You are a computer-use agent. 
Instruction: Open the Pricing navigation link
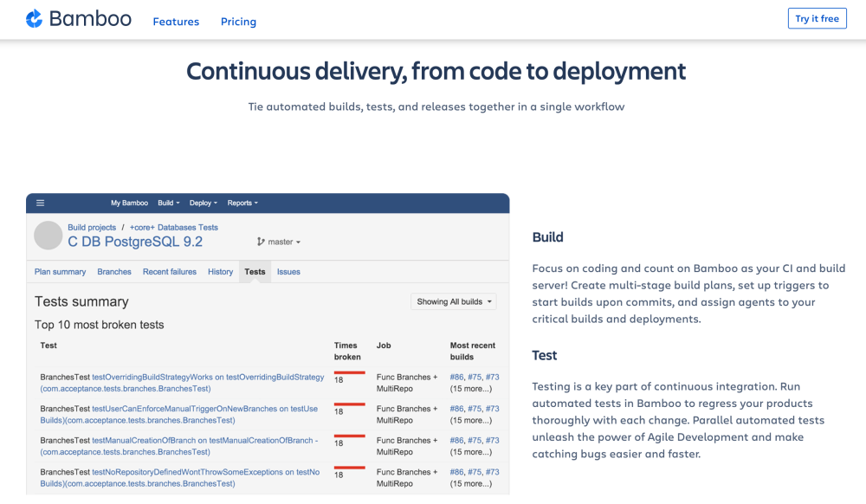coord(239,22)
